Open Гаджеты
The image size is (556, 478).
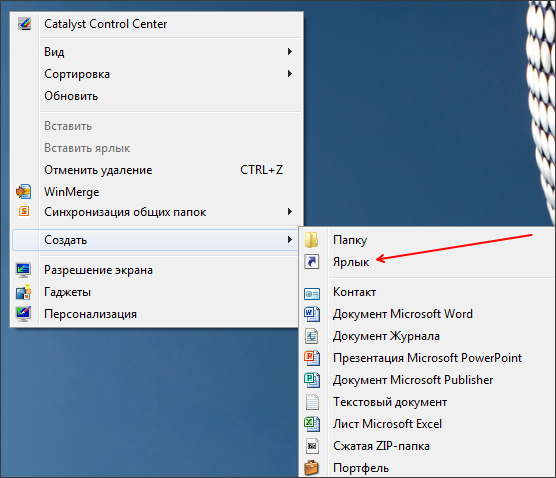[156, 292]
